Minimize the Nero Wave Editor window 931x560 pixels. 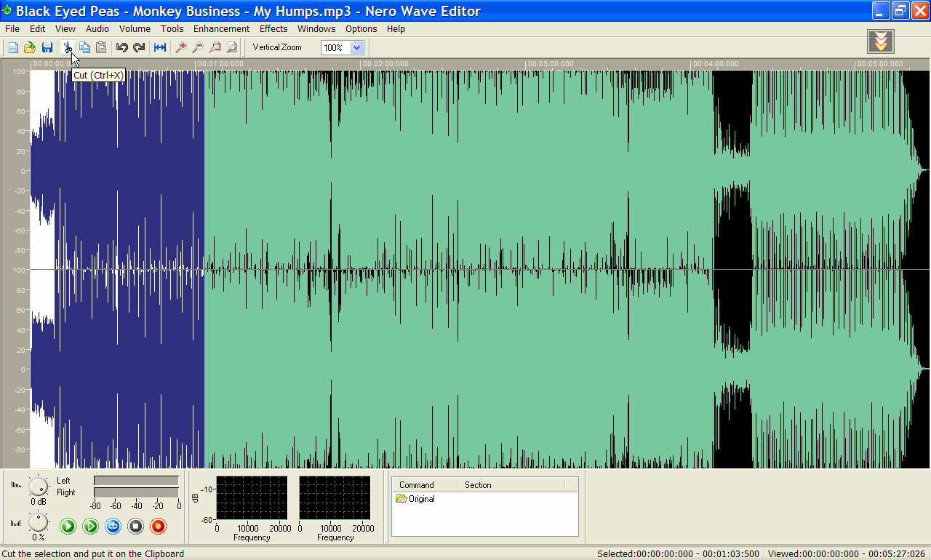tap(882, 10)
